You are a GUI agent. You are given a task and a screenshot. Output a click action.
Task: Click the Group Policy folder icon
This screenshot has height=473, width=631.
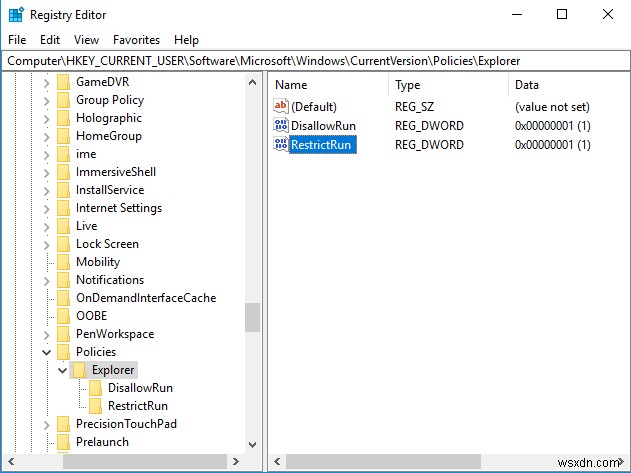[x=64, y=100]
